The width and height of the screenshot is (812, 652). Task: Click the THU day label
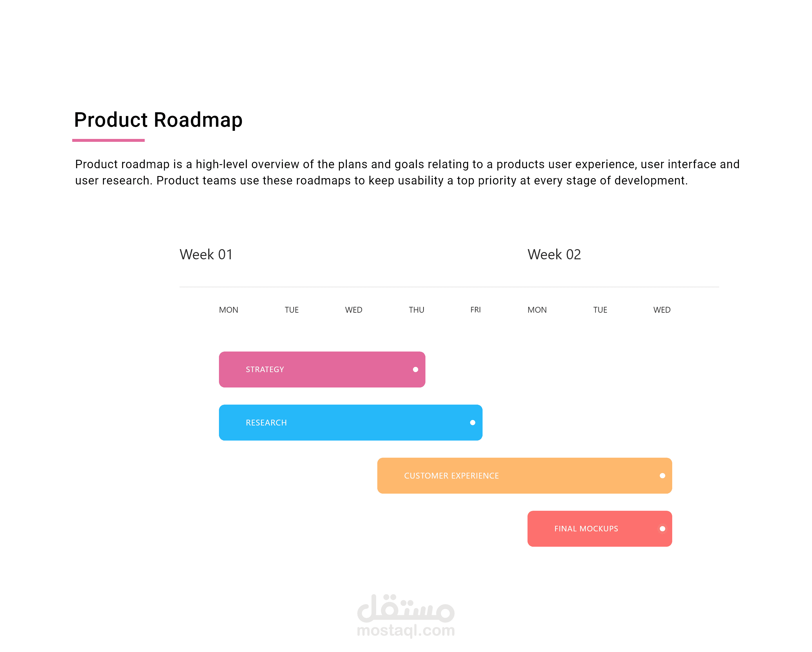[x=416, y=310]
